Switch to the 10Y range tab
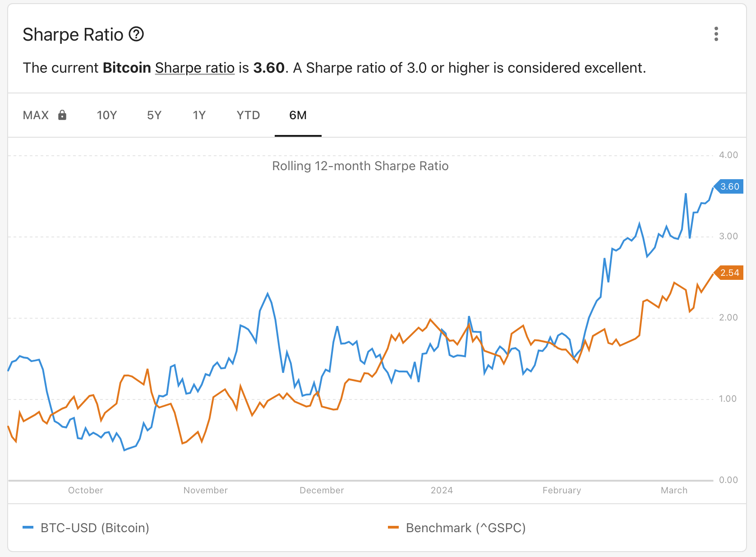756x557 pixels. (107, 116)
